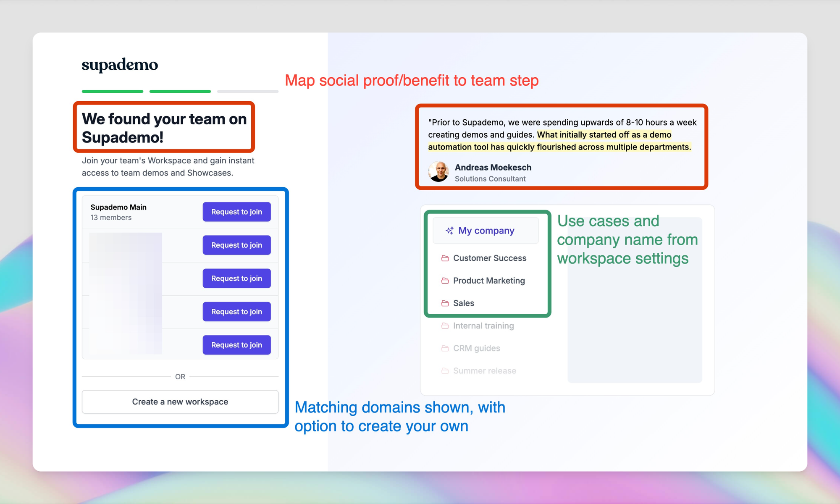Click the 13 members count
840x504 pixels.
[111, 218]
